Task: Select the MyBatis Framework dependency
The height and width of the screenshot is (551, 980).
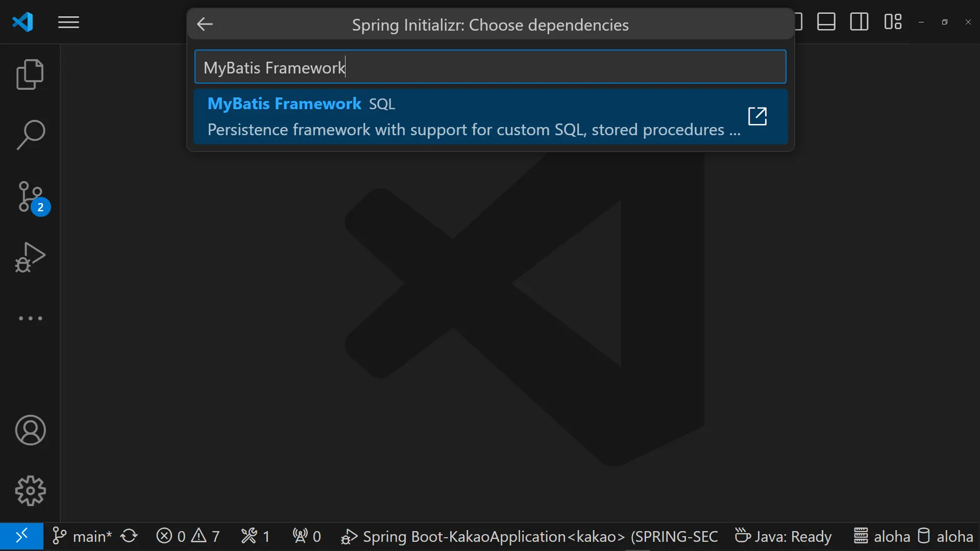Action: point(459,116)
